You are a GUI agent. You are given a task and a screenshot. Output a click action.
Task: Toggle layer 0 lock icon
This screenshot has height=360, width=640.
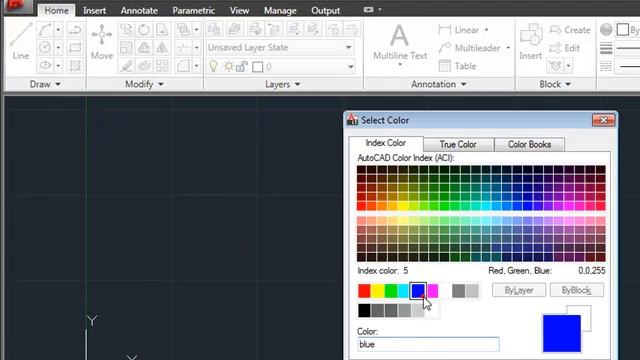242,66
